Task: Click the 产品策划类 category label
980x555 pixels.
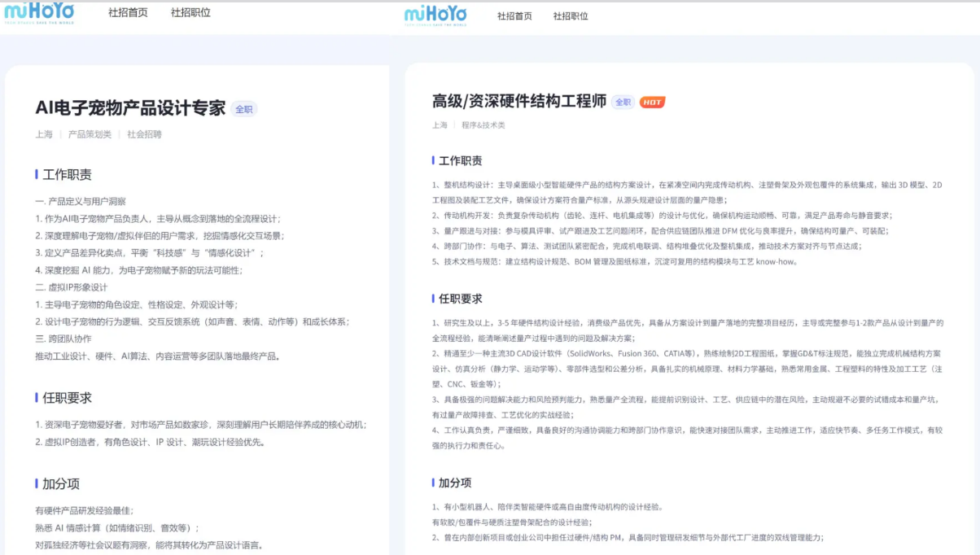Action: pos(90,134)
